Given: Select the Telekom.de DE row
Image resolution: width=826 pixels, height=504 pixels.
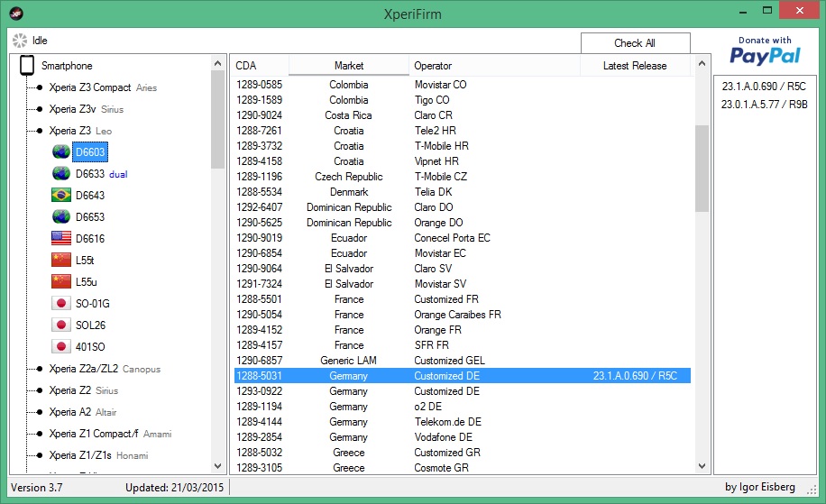Looking at the screenshot, I should pos(463,421).
